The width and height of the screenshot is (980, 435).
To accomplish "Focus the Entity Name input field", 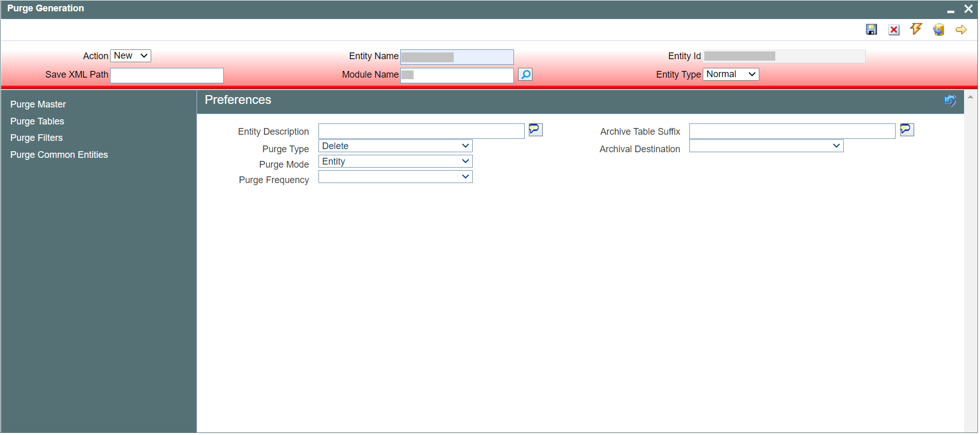I will click(457, 57).
